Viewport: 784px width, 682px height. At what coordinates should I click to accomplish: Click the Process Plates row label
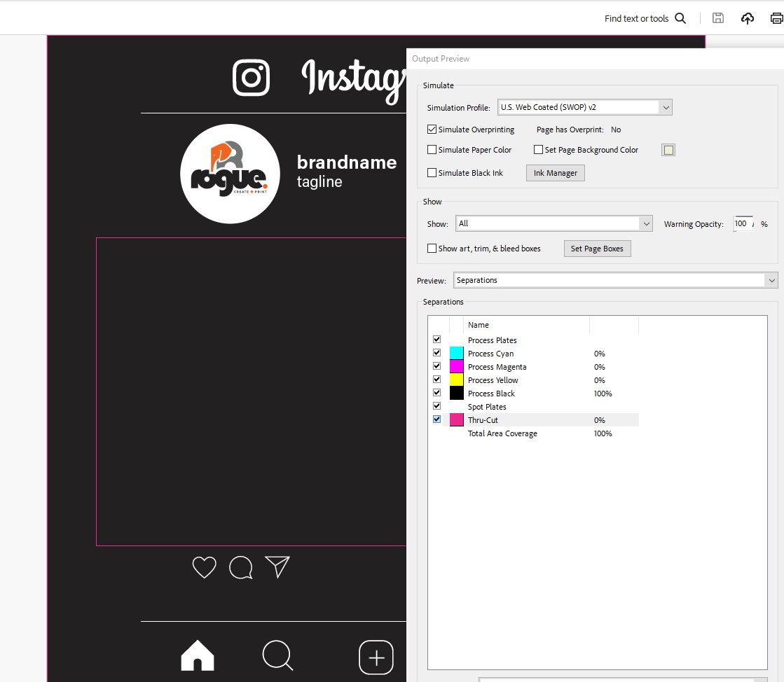coord(493,340)
